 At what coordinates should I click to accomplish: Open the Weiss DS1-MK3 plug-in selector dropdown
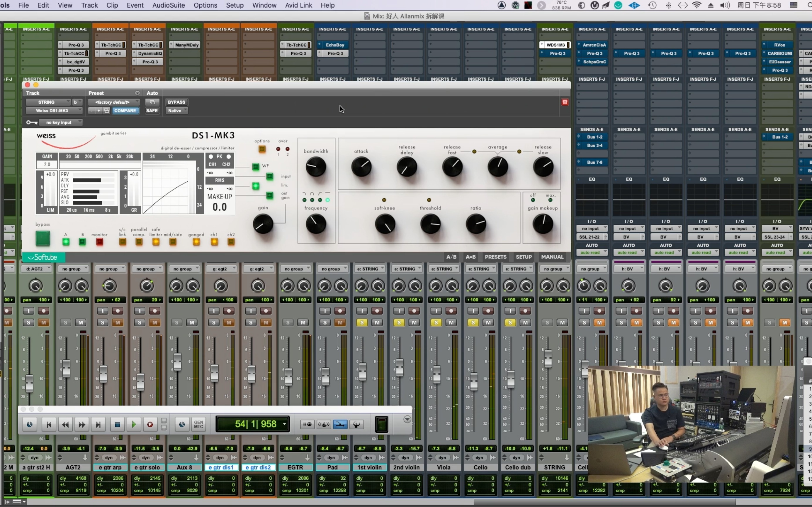click(54, 111)
